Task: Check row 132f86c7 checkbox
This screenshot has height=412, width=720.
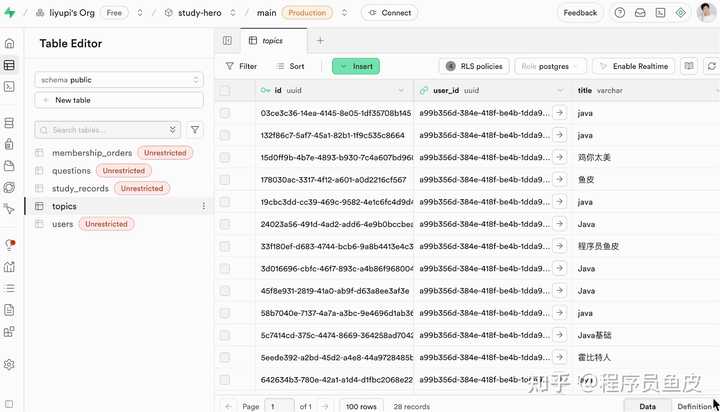Action: [x=225, y=135]
